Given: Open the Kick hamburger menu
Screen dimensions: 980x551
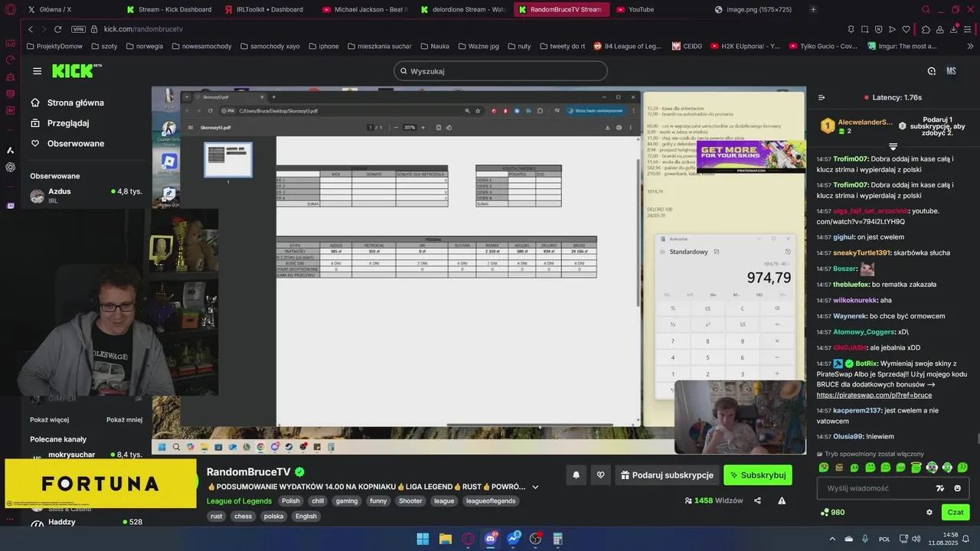Looking at the screenshot, I should point(37,71).
